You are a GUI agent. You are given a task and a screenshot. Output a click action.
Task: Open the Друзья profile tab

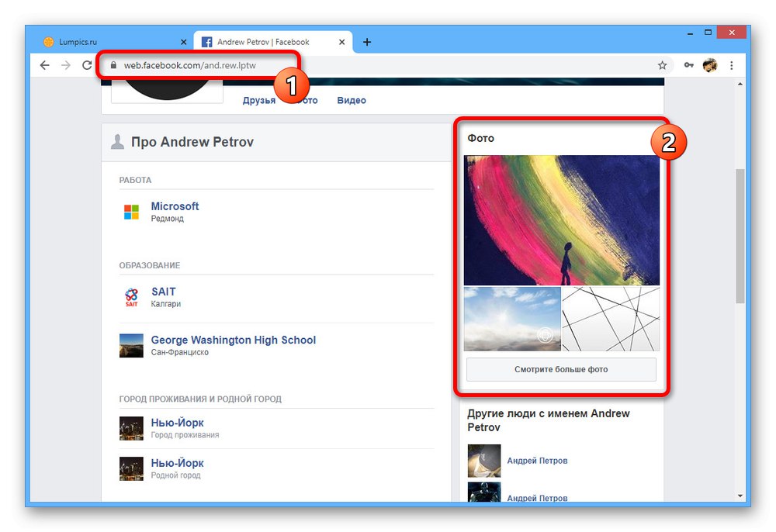(x=259, y=100)
